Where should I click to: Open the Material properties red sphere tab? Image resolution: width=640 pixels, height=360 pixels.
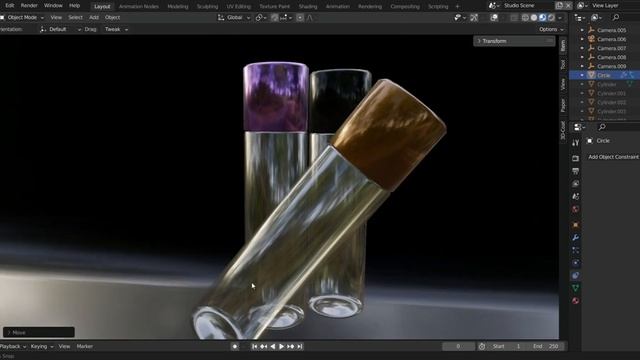click(576, 300)
